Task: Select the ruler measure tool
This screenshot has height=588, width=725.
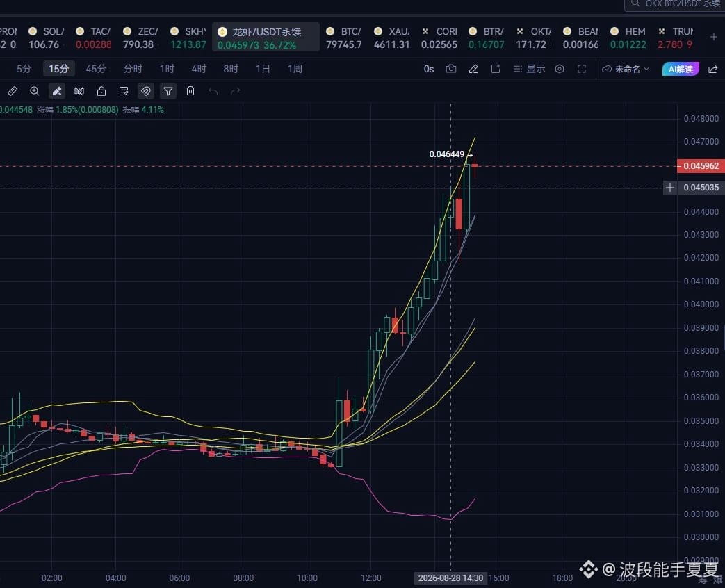Action: click(x=13, y=91)
